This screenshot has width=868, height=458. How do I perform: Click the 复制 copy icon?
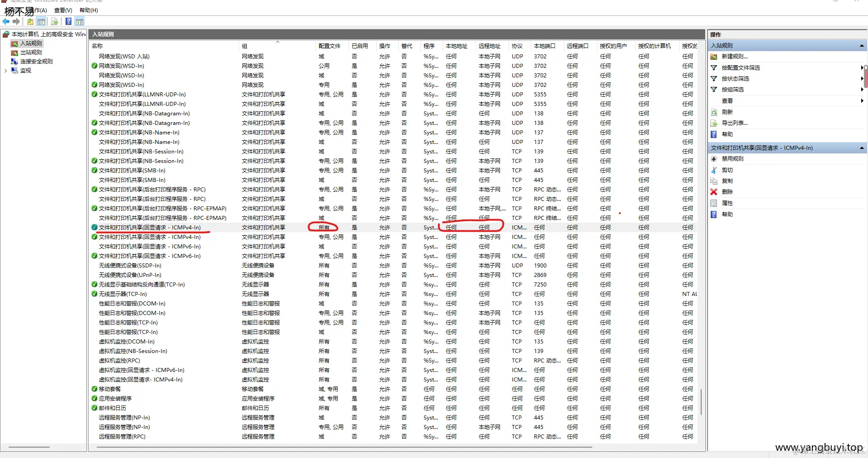[x=714, y=181]
